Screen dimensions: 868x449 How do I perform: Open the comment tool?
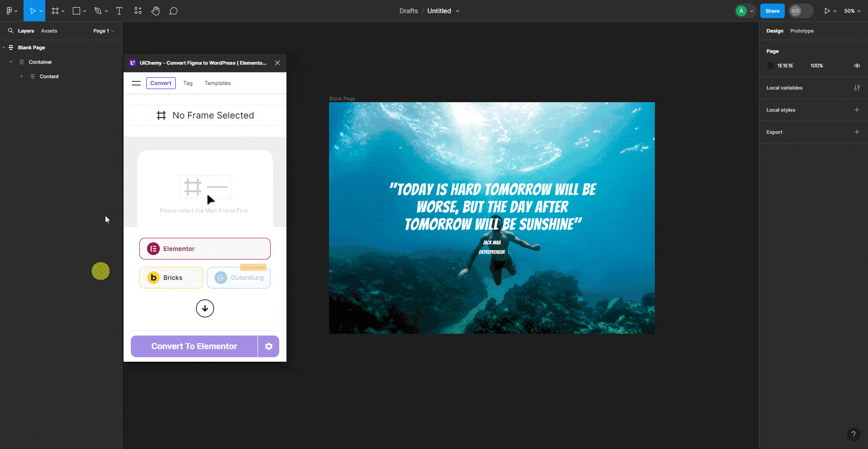(x=173, y=10)
